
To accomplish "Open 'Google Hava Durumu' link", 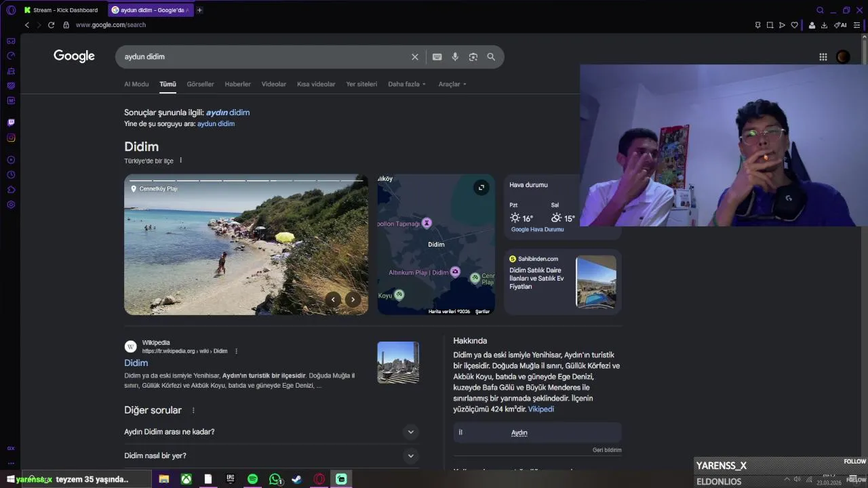I will pyautogui.click(x=538, y=230).
